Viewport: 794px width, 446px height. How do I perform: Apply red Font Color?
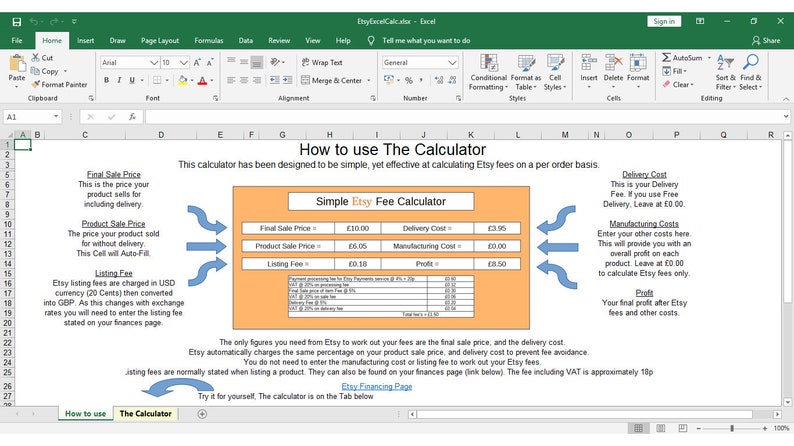[202, 80]
